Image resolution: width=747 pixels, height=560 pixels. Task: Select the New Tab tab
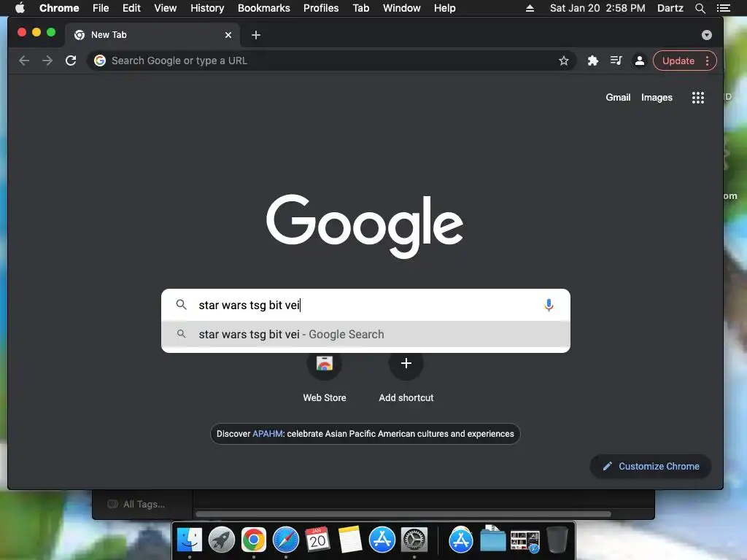pyautogui.click(x=152, y=35)
